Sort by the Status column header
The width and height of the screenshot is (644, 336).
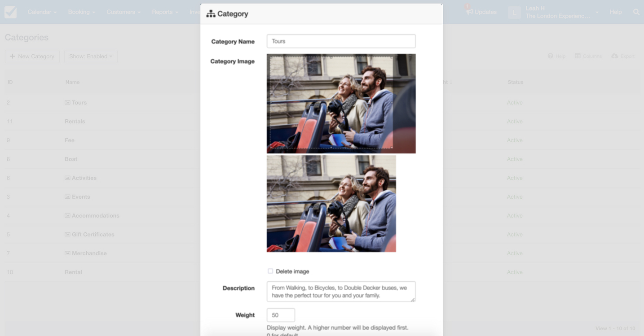[515, 82]
